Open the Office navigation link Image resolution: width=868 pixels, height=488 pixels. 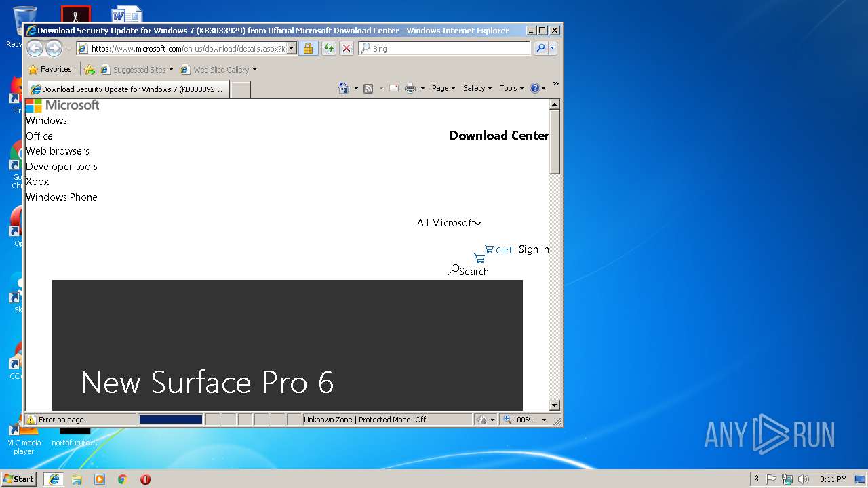point(39,136)
